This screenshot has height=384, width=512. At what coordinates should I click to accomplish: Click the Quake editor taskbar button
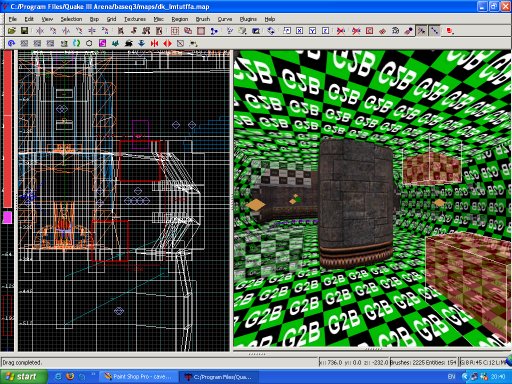(x=220, y=377)
